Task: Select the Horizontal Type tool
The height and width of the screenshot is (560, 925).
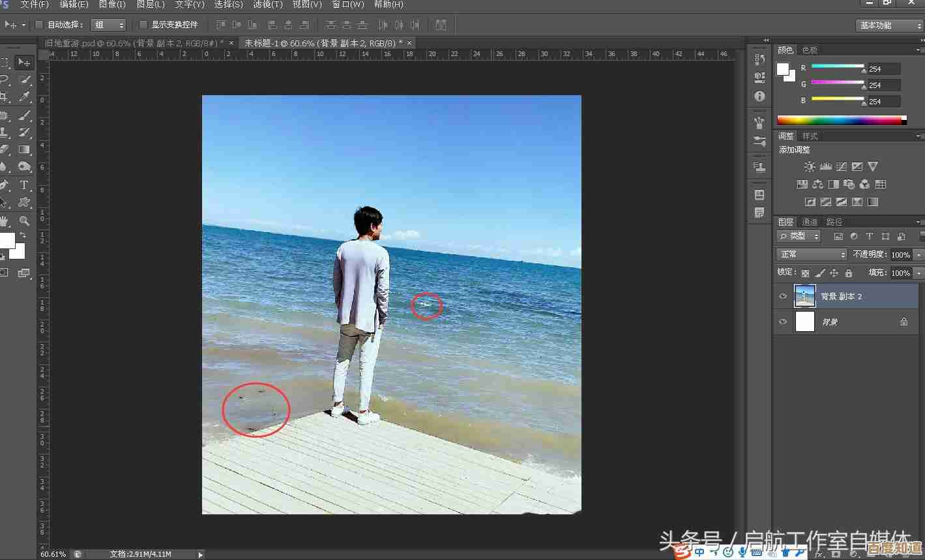Action: point(24,185)
